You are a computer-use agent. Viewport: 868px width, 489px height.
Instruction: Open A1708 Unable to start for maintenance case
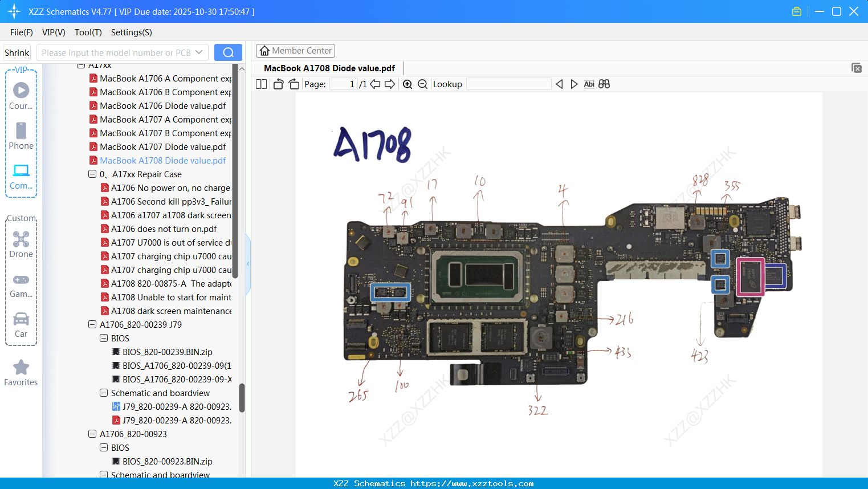166,298
